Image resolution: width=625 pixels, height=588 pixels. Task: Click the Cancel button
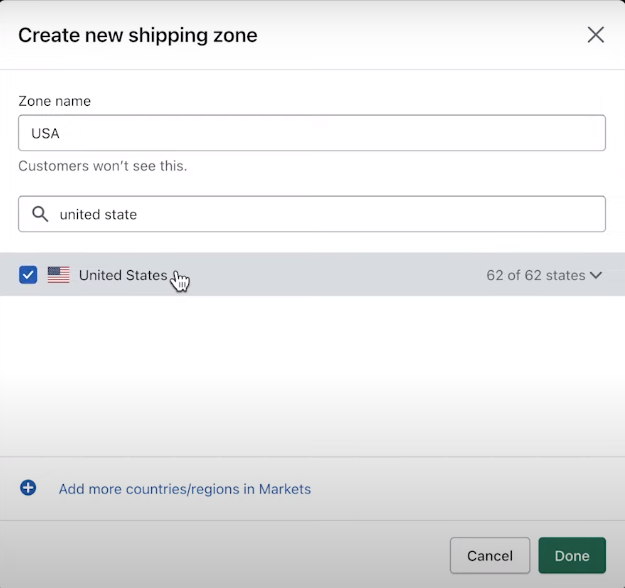(490, 555)
